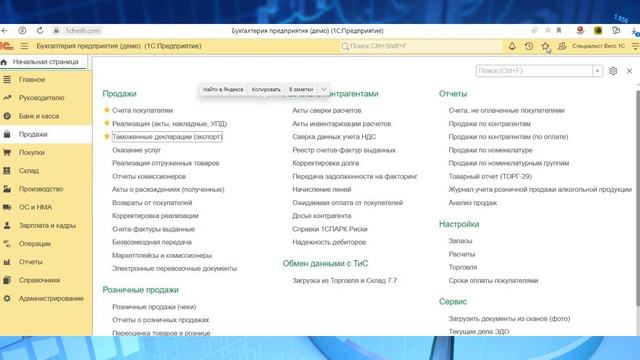Open Таможенные декларации (экспорт)
640x360 pixels.
(167, 137)
